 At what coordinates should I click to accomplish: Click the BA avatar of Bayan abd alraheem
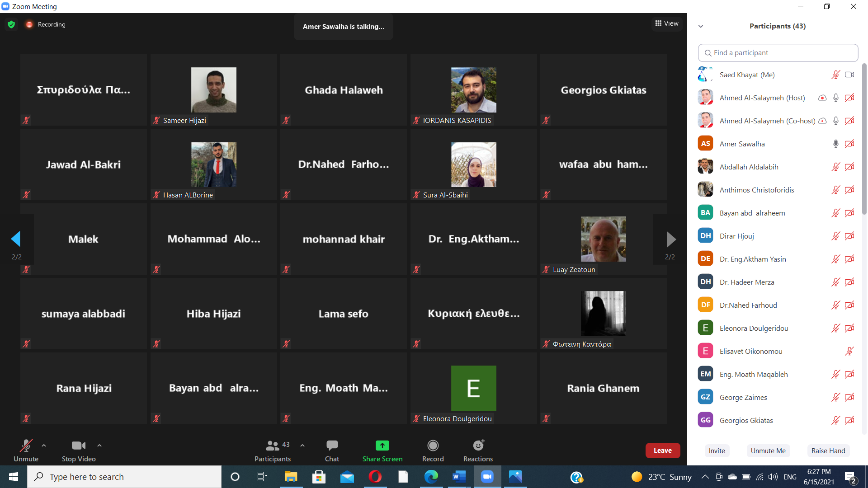coord(705,213)
